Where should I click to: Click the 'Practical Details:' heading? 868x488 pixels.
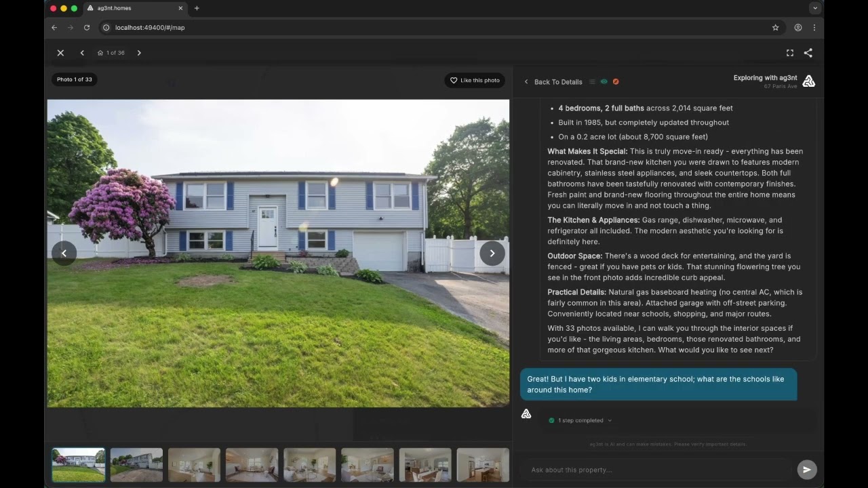click(x=577, y=292)
